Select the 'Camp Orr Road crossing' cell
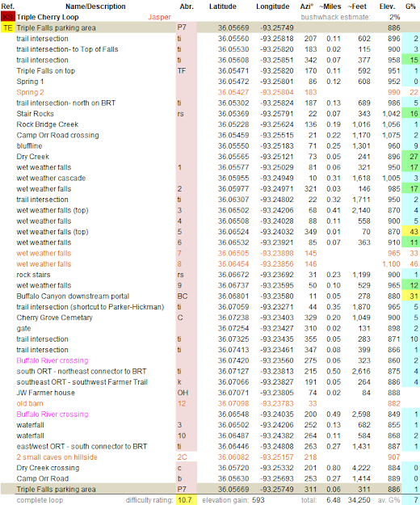Image resolution: width=420 pixels, height=505 pixels. (57, 135)
